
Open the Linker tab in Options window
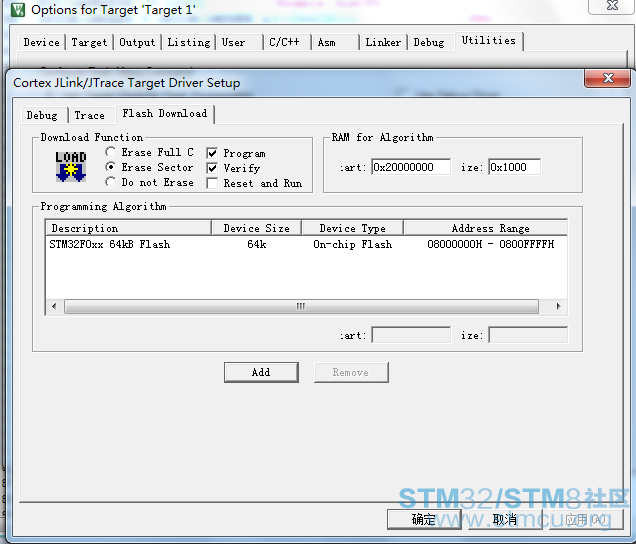point(383,42)
